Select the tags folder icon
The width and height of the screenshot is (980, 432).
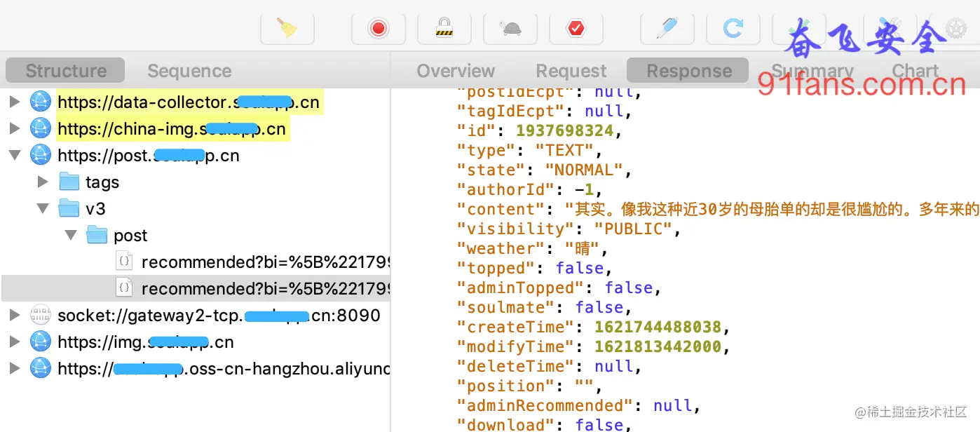click(x=69, y=182)
